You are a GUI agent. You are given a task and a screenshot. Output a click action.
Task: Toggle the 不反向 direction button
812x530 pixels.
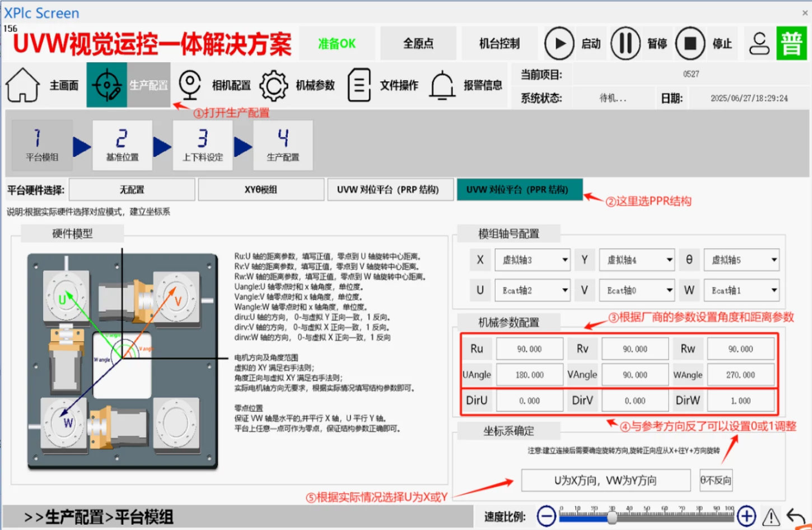(x=716, y=480)
